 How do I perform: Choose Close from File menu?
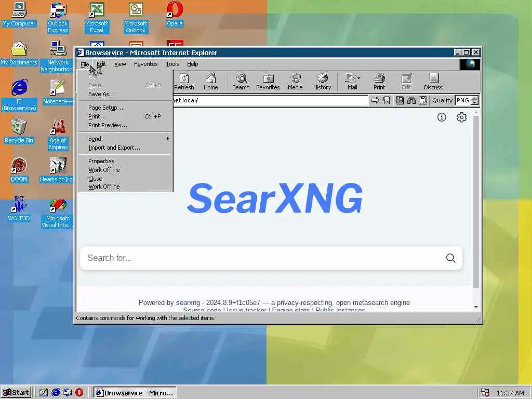pos(125,179)
